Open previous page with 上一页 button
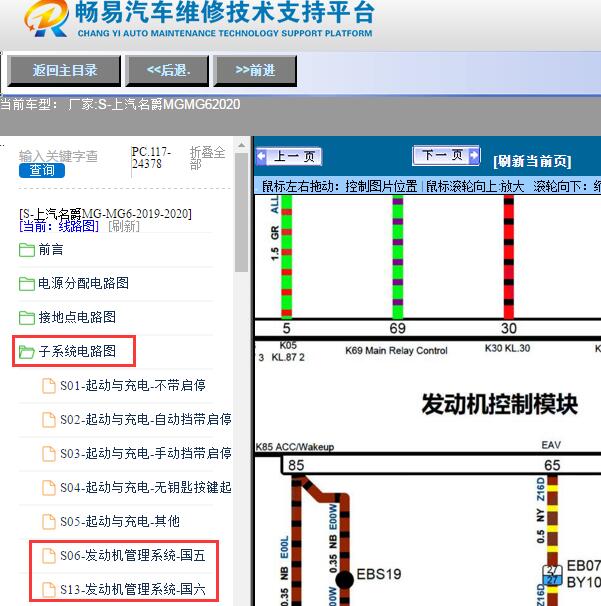601x606 pixels. [x=289, y=157]
